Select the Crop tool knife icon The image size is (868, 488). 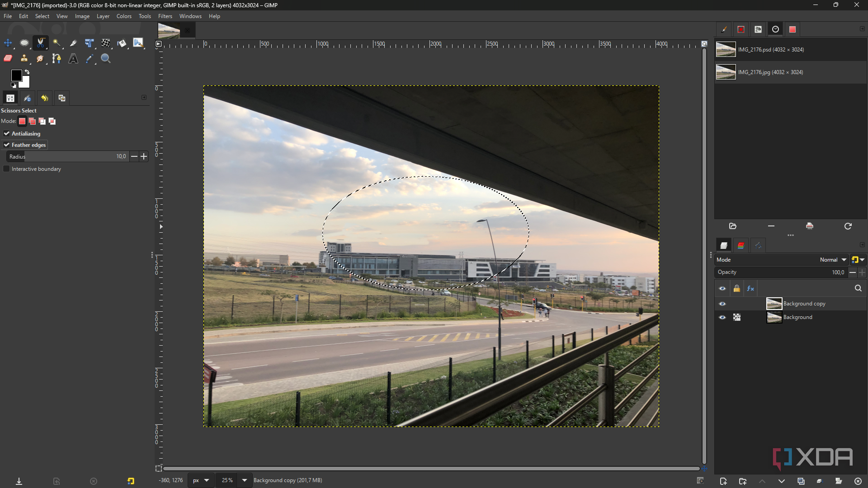point(73,43)
